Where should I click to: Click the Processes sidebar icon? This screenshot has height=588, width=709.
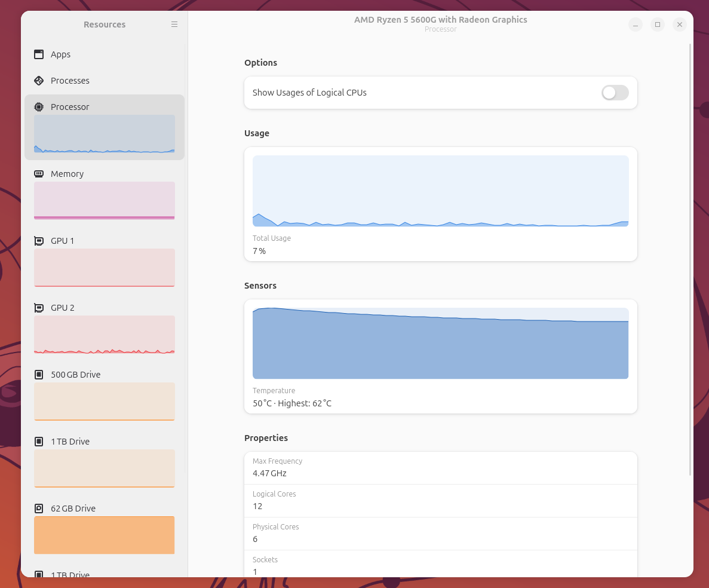coord(39,81)
